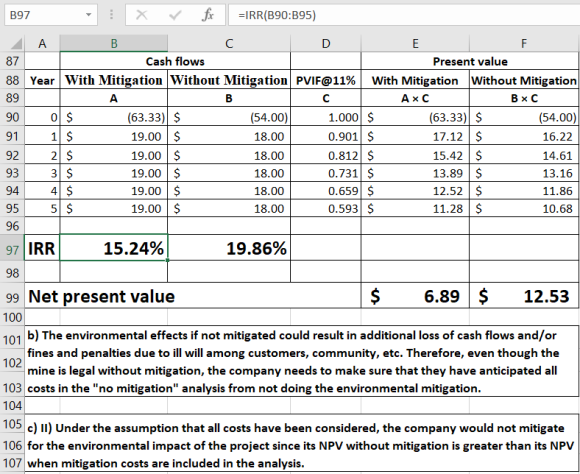Image resolution: width=580 pixels, height=474 pixels.
Task: Click the Select All corner triangle
Action: coord(16,44)
